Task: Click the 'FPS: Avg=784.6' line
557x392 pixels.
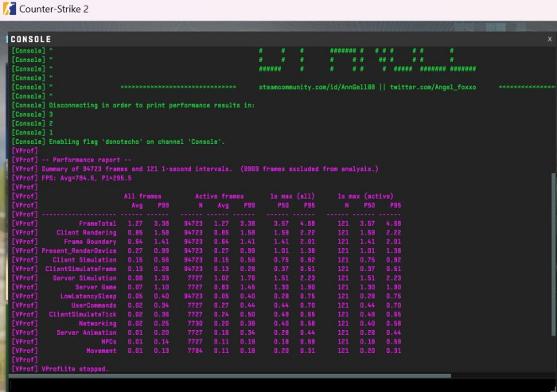Action: pos(72,178)
